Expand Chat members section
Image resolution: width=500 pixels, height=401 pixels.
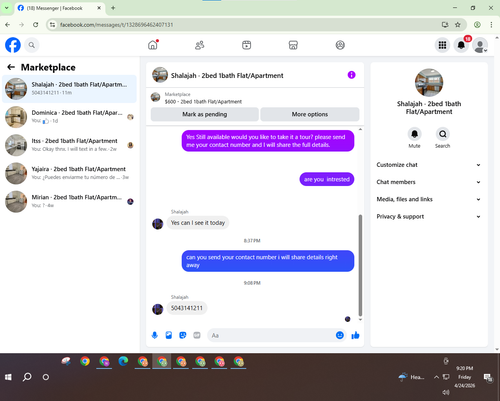[x=429, y=182]
